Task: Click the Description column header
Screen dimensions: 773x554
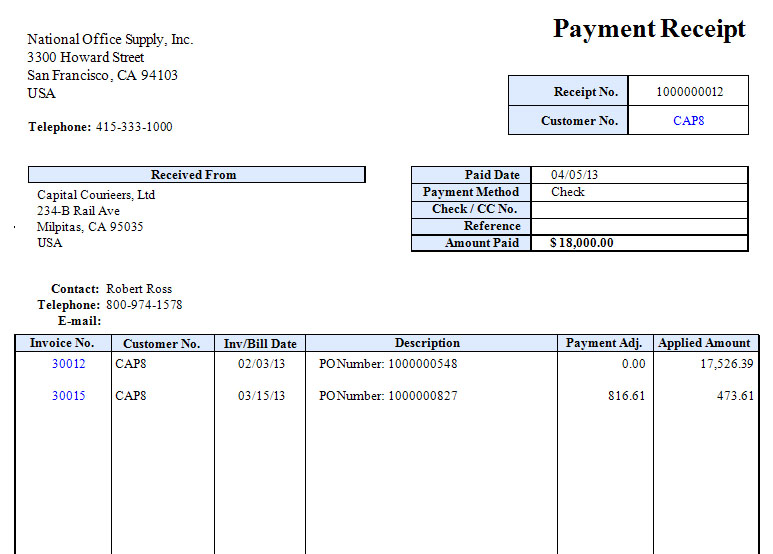Action: pos(427,343)
